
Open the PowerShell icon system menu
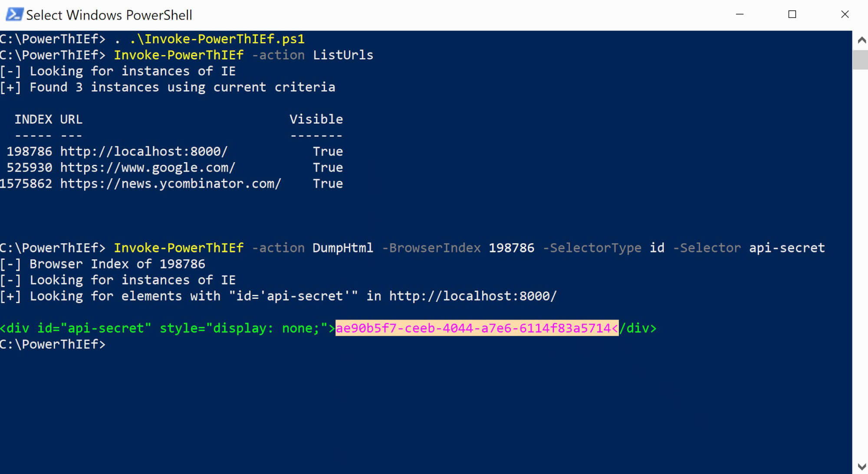14,14
